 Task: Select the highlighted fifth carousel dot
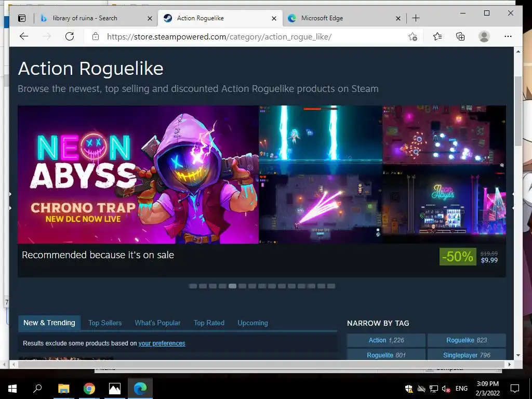coord(232,286)
